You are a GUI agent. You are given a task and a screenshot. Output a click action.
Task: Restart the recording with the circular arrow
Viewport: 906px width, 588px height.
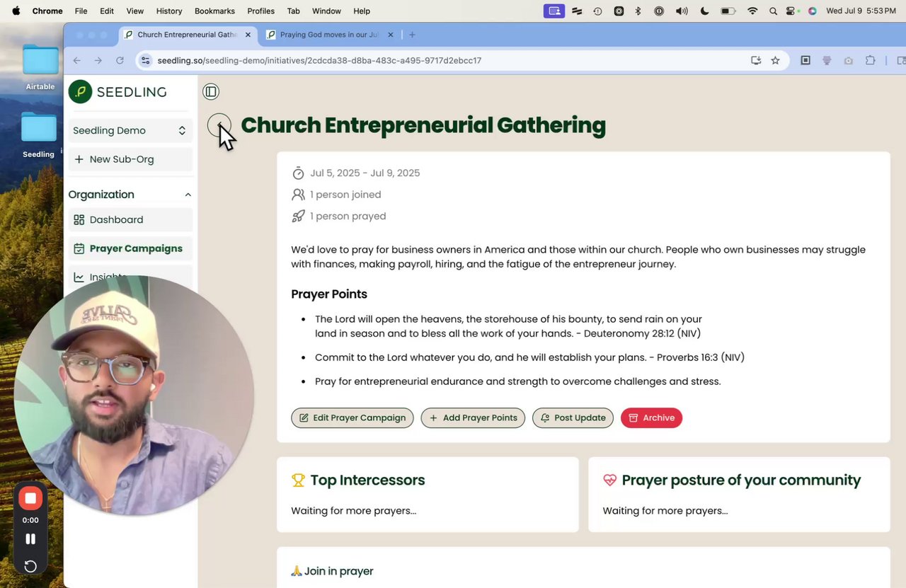click(30, 566)
